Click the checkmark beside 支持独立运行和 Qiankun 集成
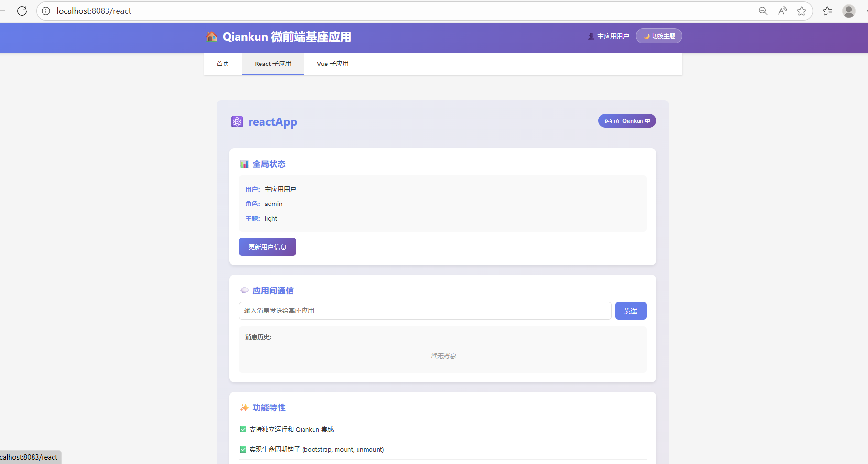The height and width of the screenshot is (464, 868). point(243,430)
